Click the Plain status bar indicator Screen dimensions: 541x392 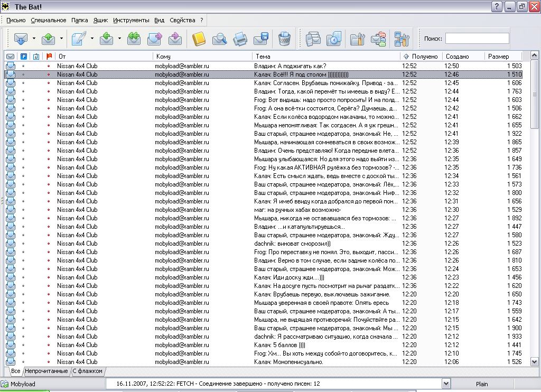coord(482,384)
